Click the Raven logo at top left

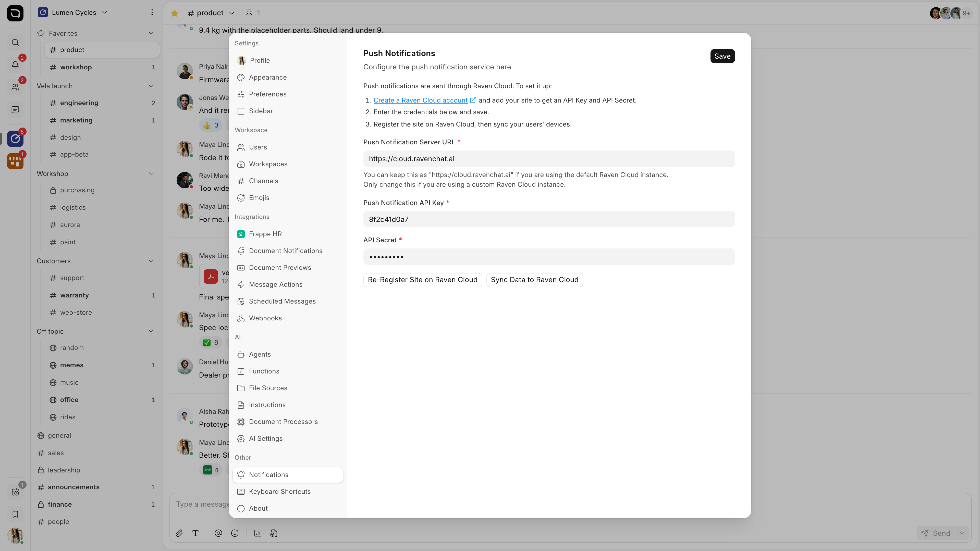(15, 13)
